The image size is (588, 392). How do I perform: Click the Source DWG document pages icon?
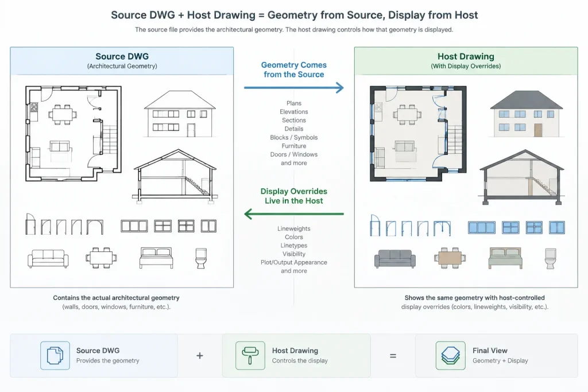(x=55, y=355)
